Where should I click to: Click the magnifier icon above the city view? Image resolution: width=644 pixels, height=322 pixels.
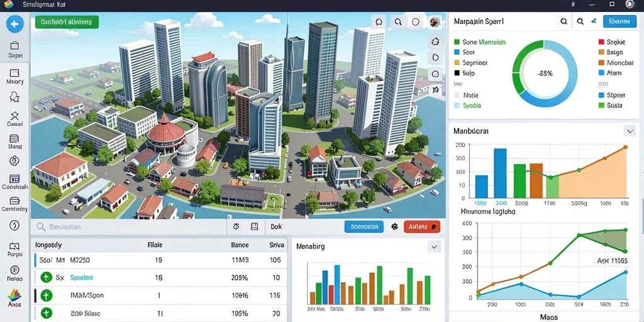tap(398, 22)
